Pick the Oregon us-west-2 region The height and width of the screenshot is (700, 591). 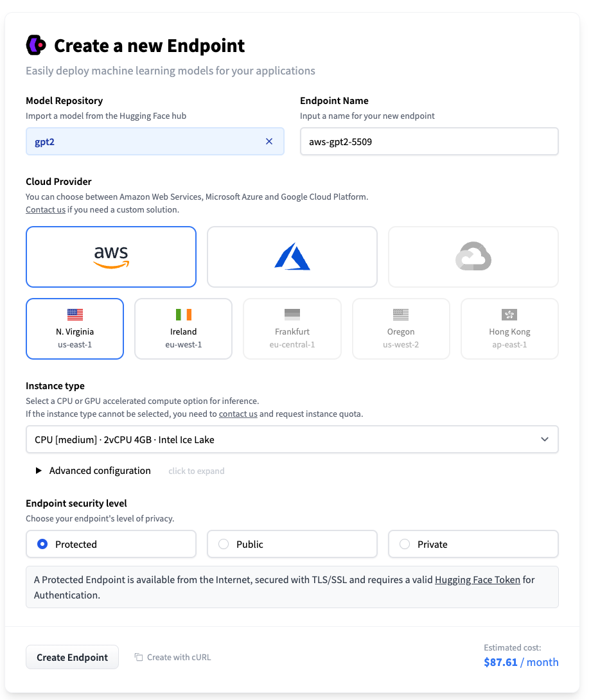pos(401,329)
